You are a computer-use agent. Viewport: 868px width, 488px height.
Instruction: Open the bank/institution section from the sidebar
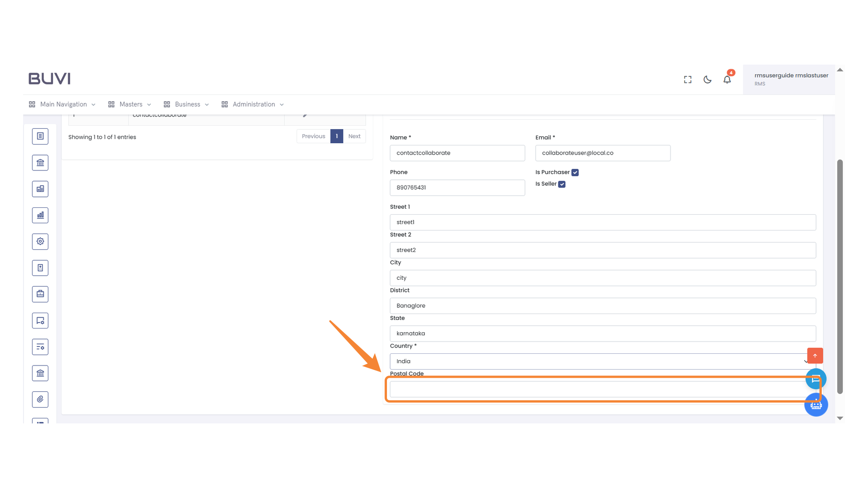pos(40,163)
